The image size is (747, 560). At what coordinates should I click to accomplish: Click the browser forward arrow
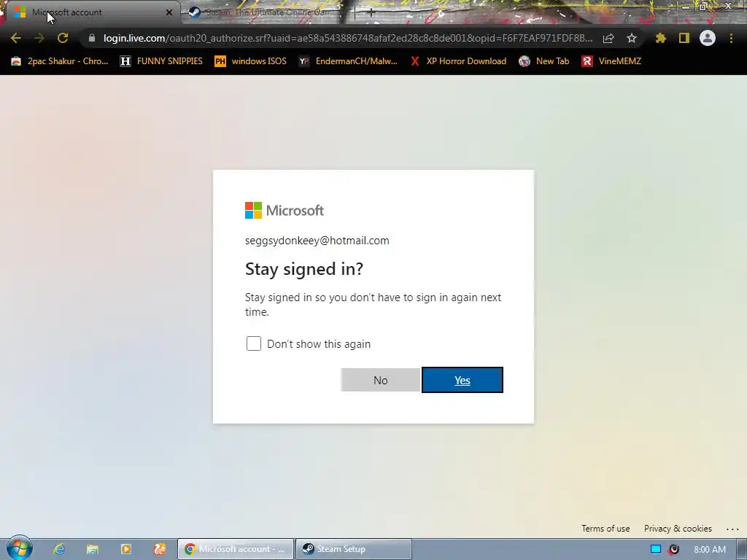click(x=39, y=38)
